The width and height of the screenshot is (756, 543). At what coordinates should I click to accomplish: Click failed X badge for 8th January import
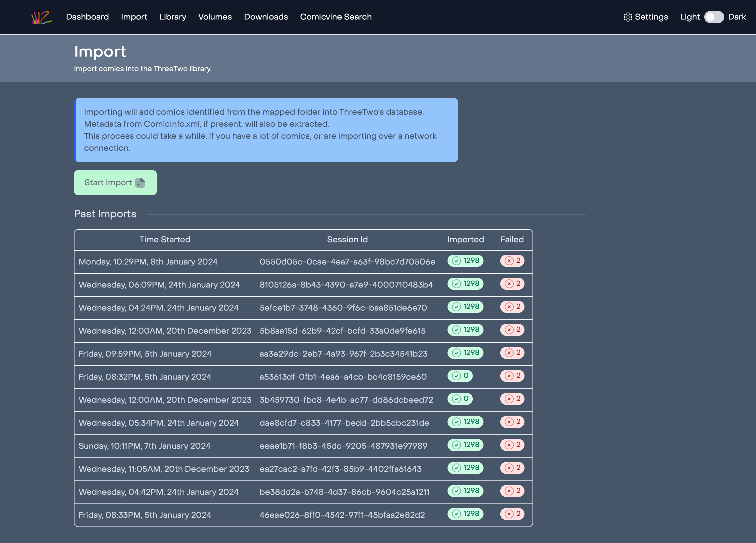coord(512,261)
